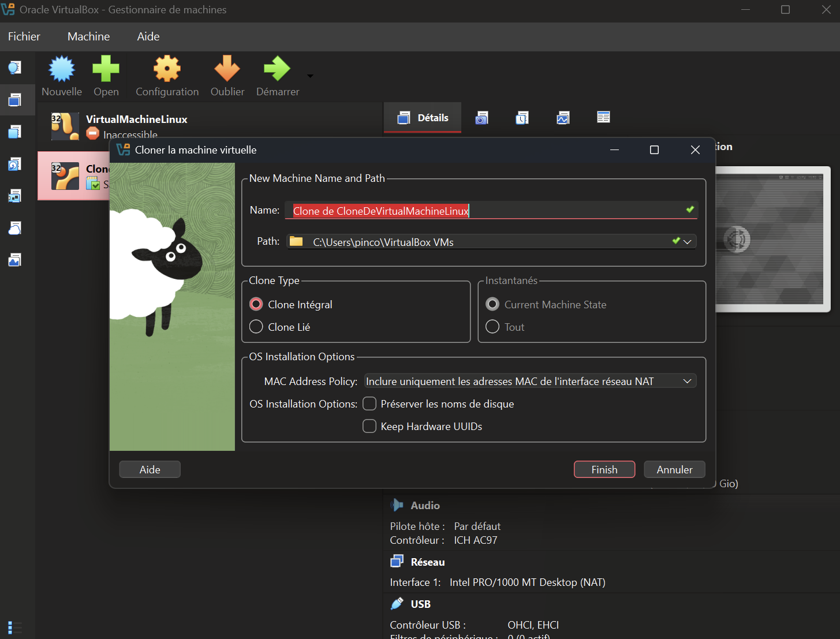
Task: Expand the Path folder dropdown
Action: tap(687, 242)
